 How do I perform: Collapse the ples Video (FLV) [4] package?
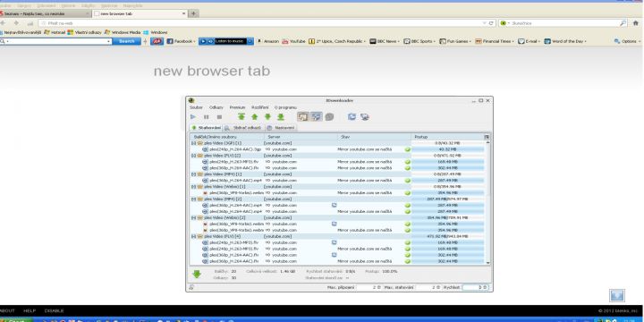(x=193, y=236)
